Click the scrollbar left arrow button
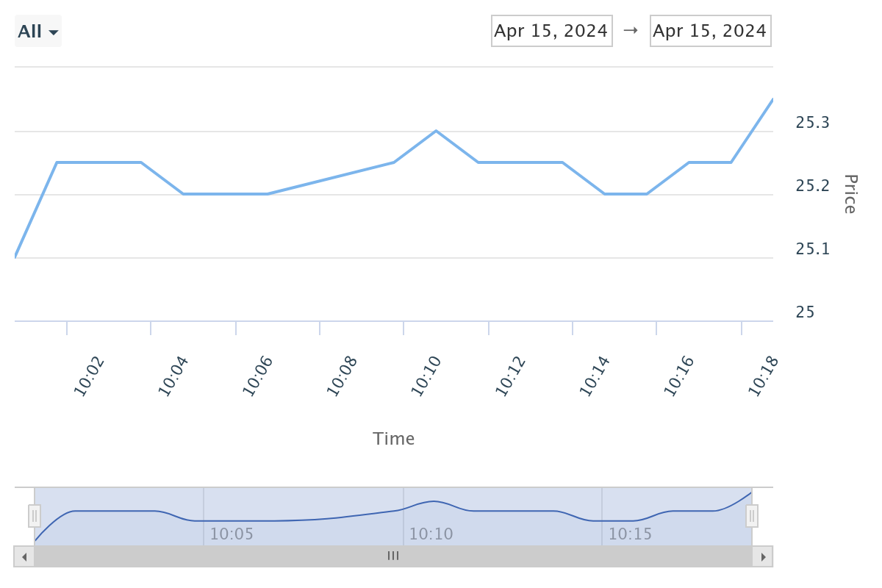Image resolution: width=882 pixels, height=588 pixels. coord(24,557)
